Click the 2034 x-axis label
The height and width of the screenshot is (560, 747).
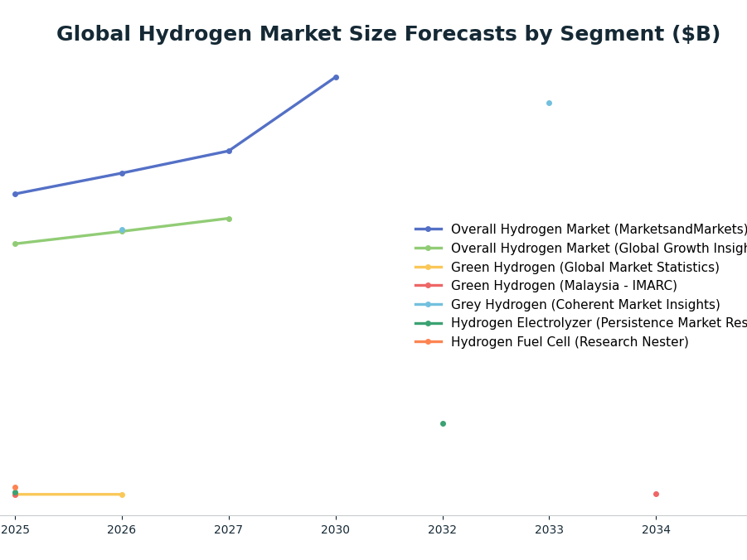656,529
